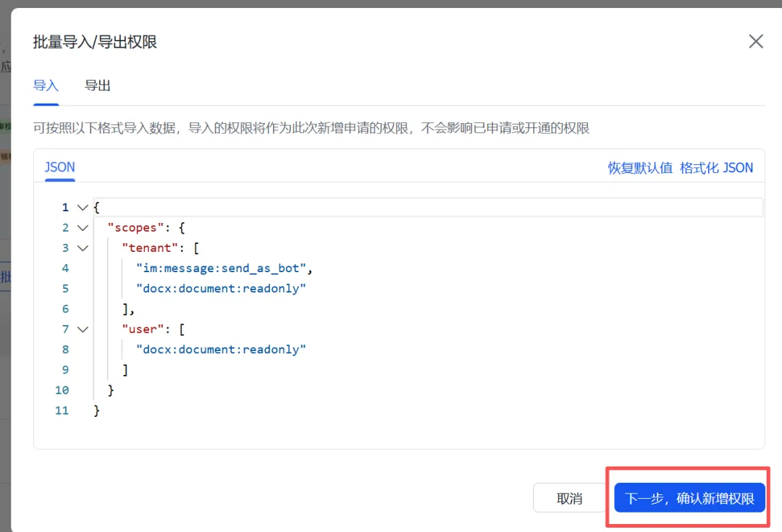The height and width of the screenshot is (532, 782).
Task: Click line number 6 in the gutter
Action: click(65, 309)
